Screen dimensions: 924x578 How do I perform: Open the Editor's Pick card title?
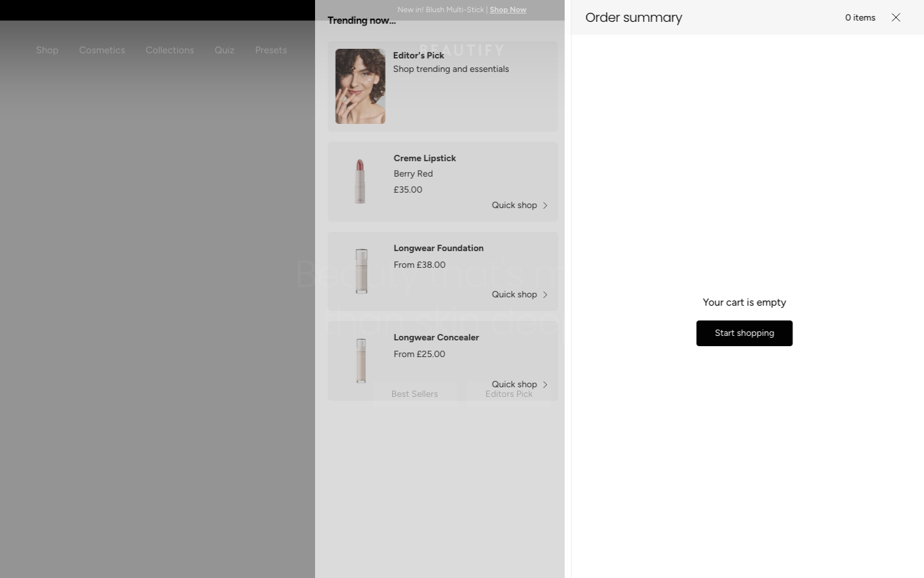(x=418, y=55)
